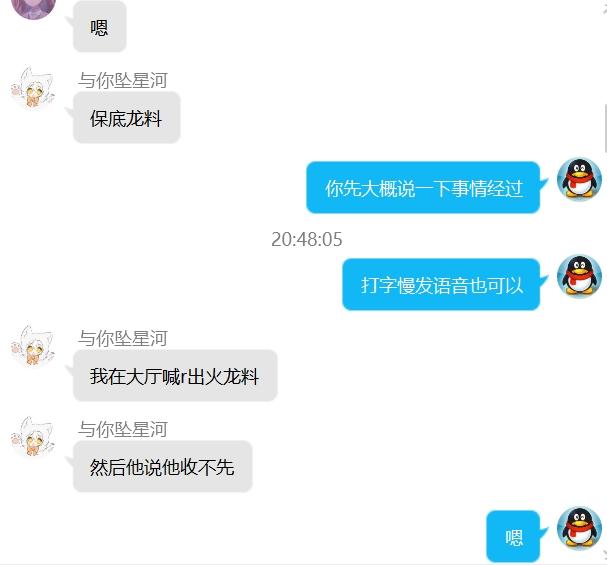Click penguin avatar beside the bottom 嗯 reply

click(x=579, y=528)
